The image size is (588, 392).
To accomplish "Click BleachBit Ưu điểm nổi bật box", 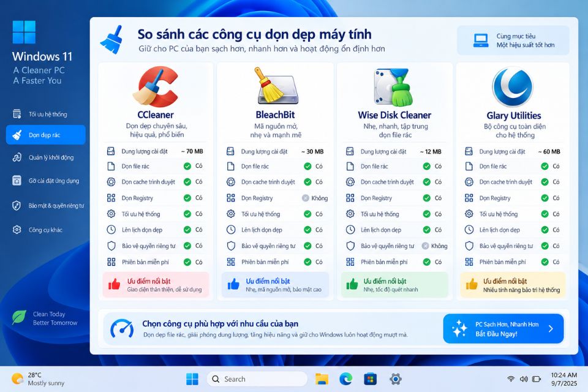I will [x=275, y=285].
